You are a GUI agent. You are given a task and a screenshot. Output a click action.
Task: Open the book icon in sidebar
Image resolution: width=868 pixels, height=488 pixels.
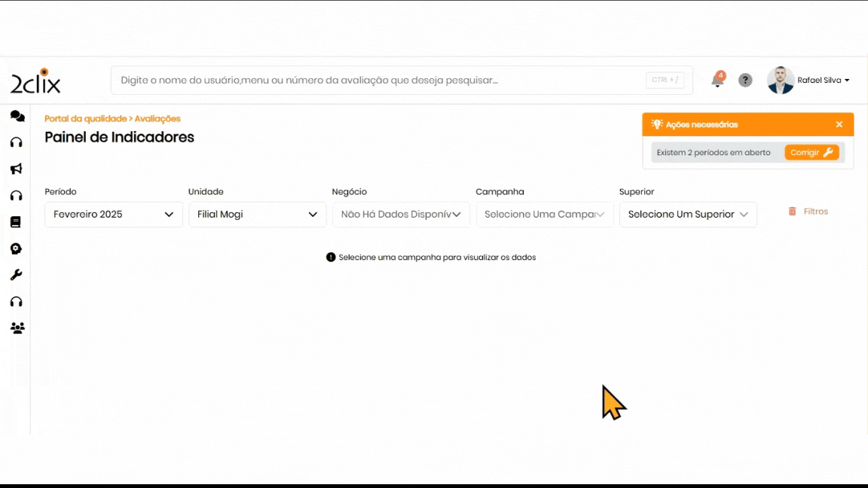pos(16,222)
